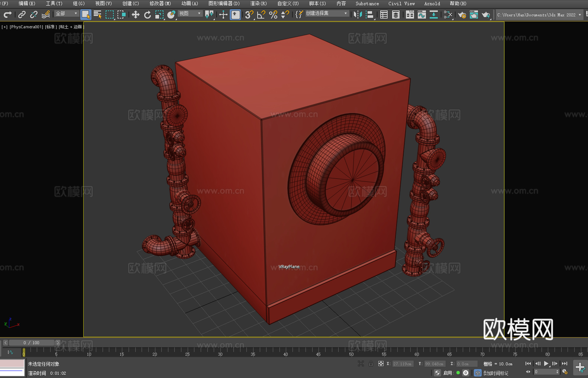Click the Rotate tool icon
The height and width of the screenshot is (378, 588).
(x=148, y=14)
